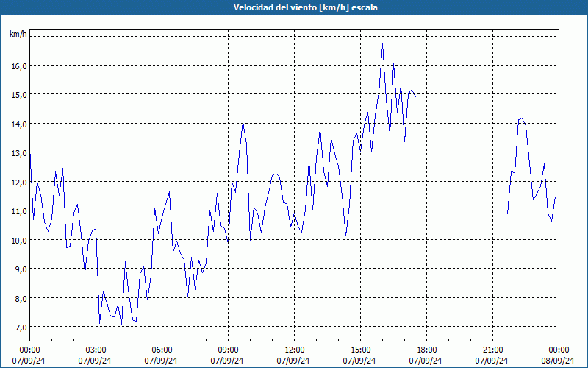The image size is (588, 368).
Task: Click the 15:00 time label on x-axis
Action: 360,350
